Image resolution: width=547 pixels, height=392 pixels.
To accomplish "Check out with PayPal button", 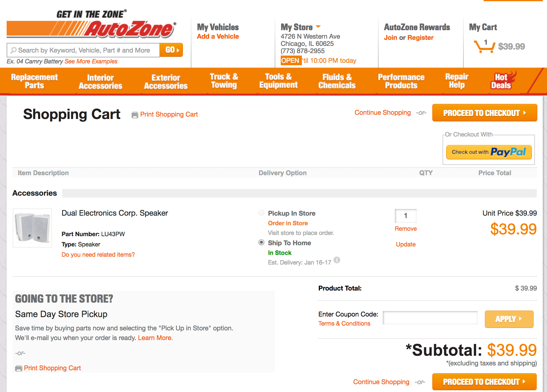I will click(x=489, y=152).
